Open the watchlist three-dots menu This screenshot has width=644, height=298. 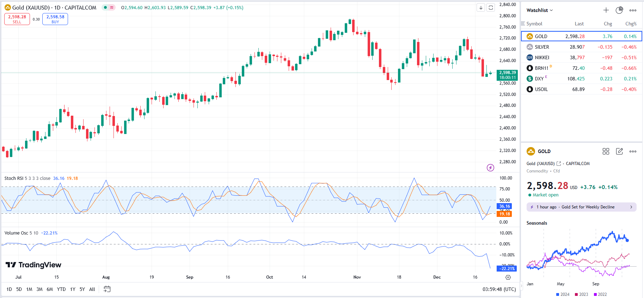pos(633,10)
